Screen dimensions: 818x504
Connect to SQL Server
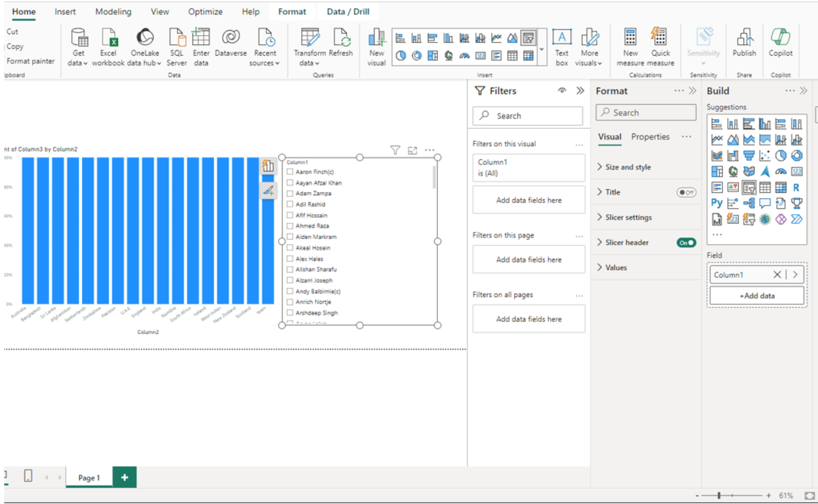click(176, 47)
